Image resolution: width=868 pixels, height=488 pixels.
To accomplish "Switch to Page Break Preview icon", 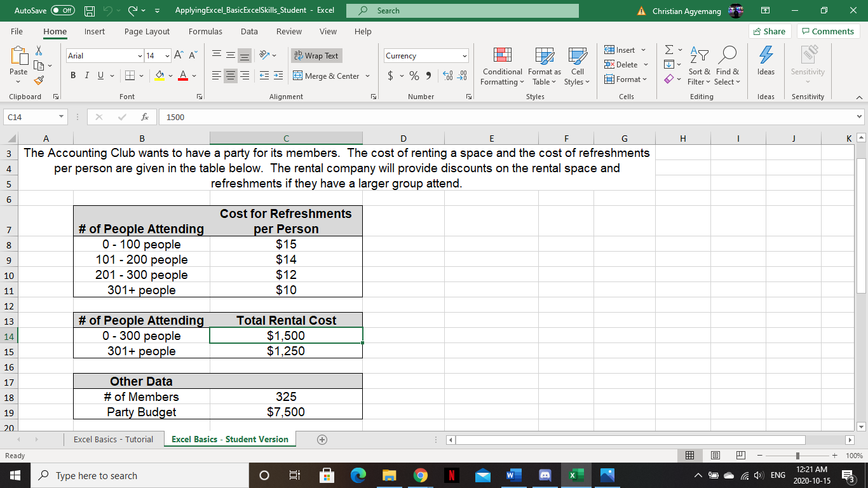I will pyautogui.click(x=740, y=456).
